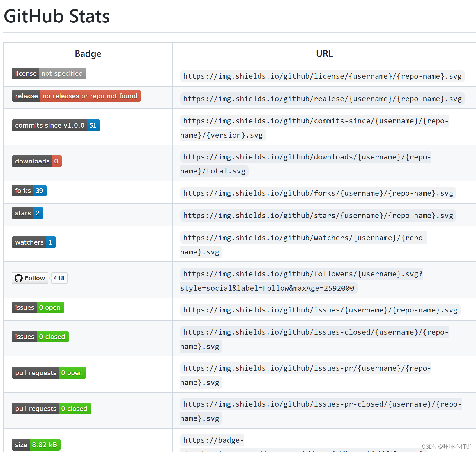
Task: Click the size 8.82 kB badge
Action: [36, 445]
